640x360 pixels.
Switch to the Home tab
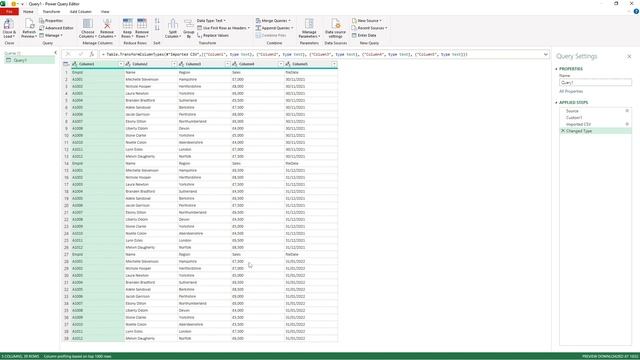28,11
